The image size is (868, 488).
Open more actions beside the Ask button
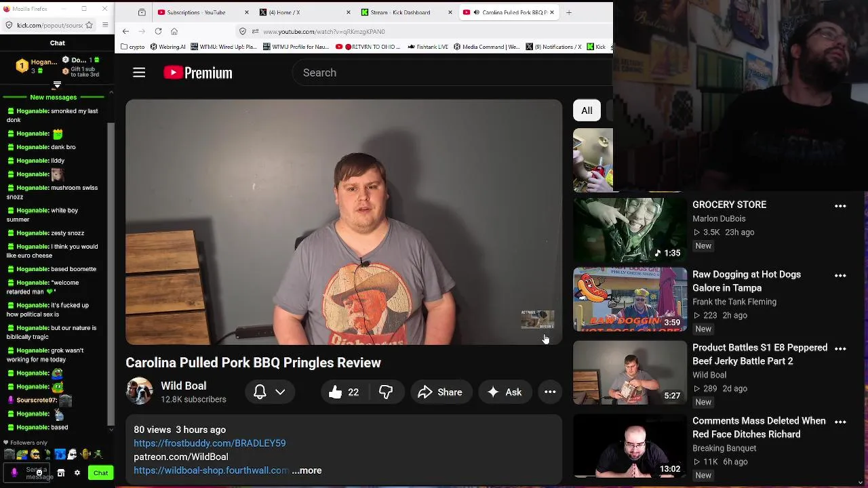pyautogui.click(x=550, y=392)
